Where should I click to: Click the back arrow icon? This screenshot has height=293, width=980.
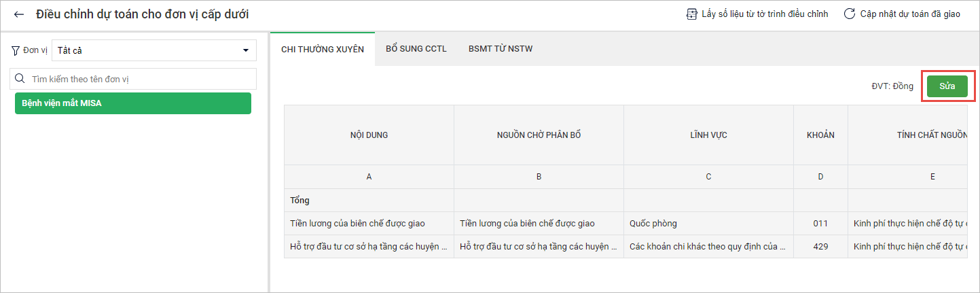(19, 14)
